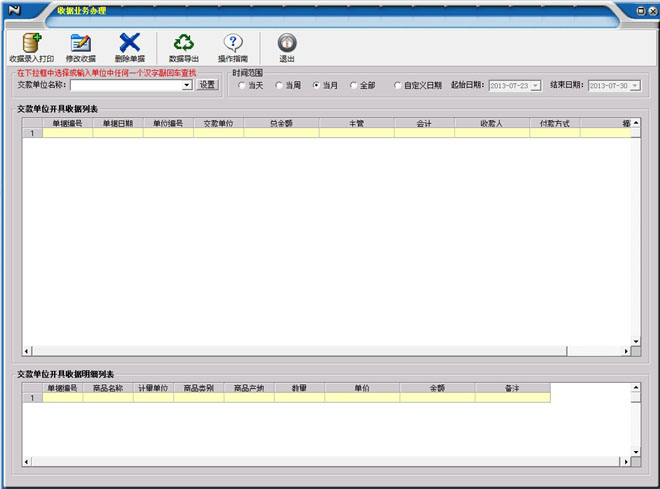Open 修改收据 edit receipt tool

point(81,43)
